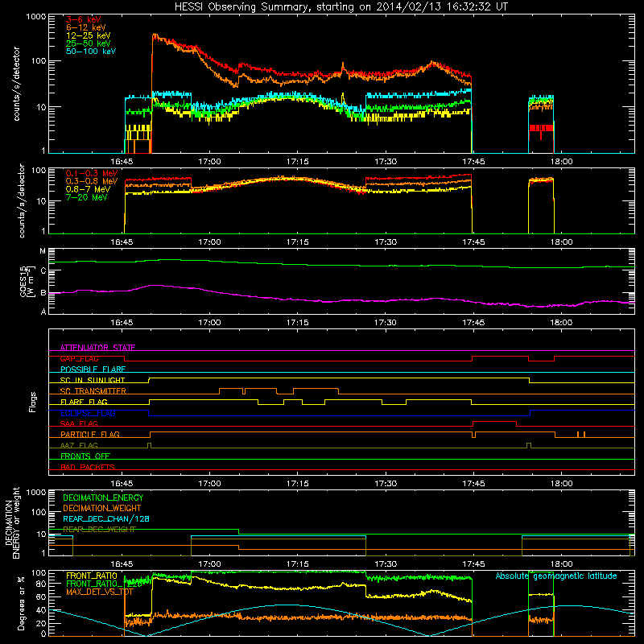Image resolution: width=644 pixels, height=644 pixels.
Task: Click the 80 y-axis value of the Degrees panel
Action: (x=41, y=584)
